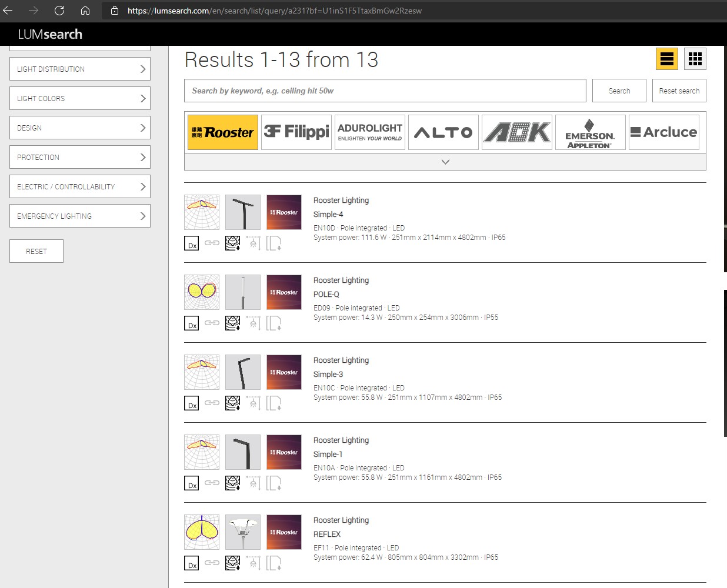Open the POLE-Q product link
The width and height of the screenshot is (727, 588).
click(x=326, y=295)
